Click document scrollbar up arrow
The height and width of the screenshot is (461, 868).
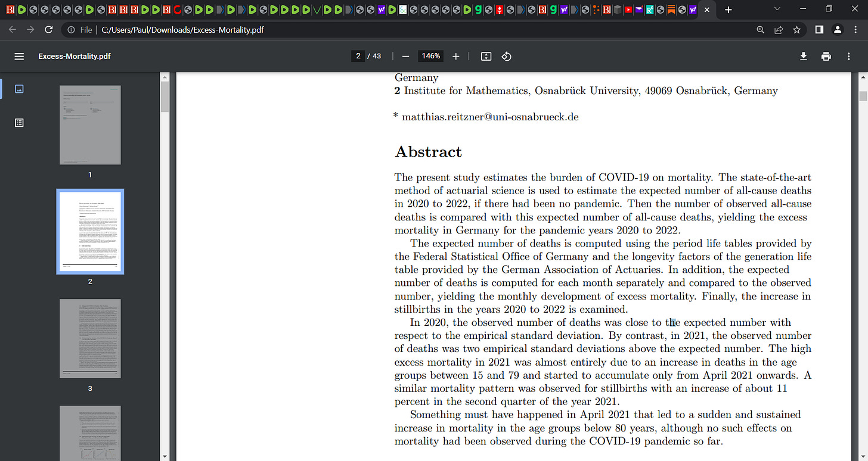[863, 77]
